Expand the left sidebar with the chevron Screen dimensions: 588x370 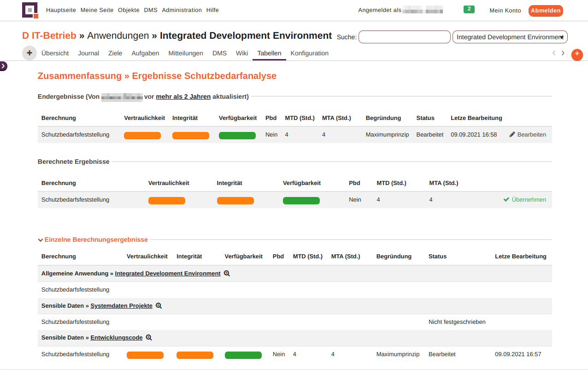click(x=4, y=66)
